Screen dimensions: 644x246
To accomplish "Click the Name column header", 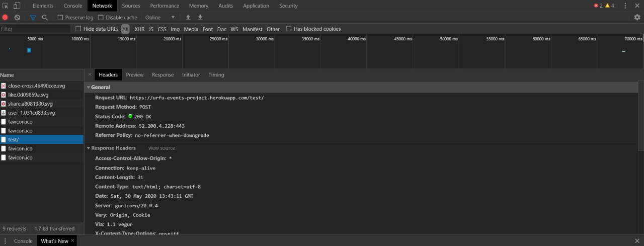I will [x=42, y=74].
